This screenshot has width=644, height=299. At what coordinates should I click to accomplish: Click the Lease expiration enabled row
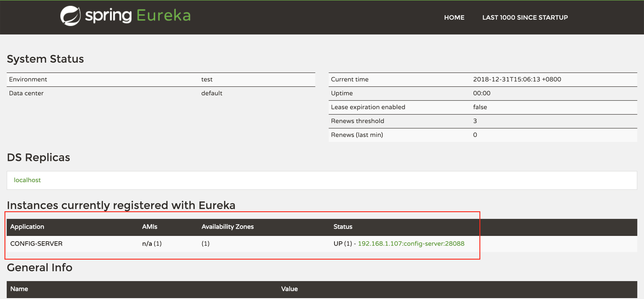pyautogui.click(x=368, y=107)
